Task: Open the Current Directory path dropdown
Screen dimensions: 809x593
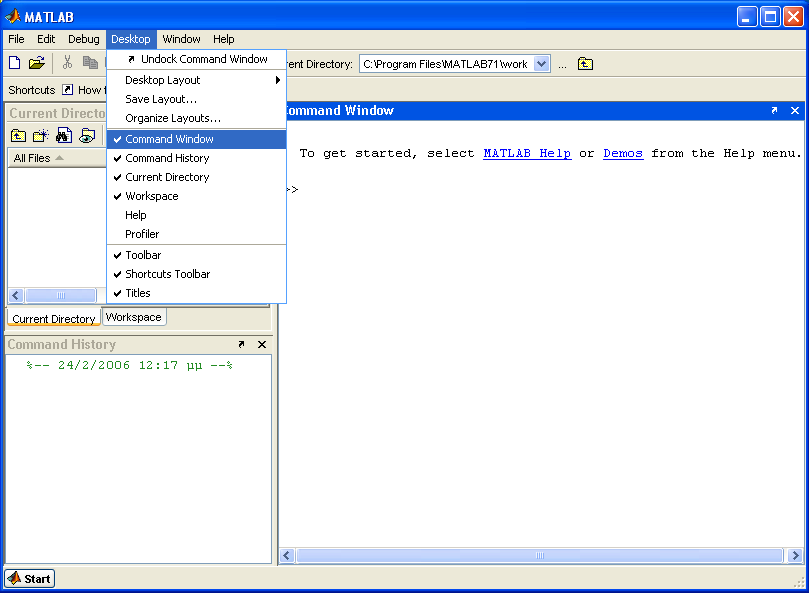Action: 541,64
